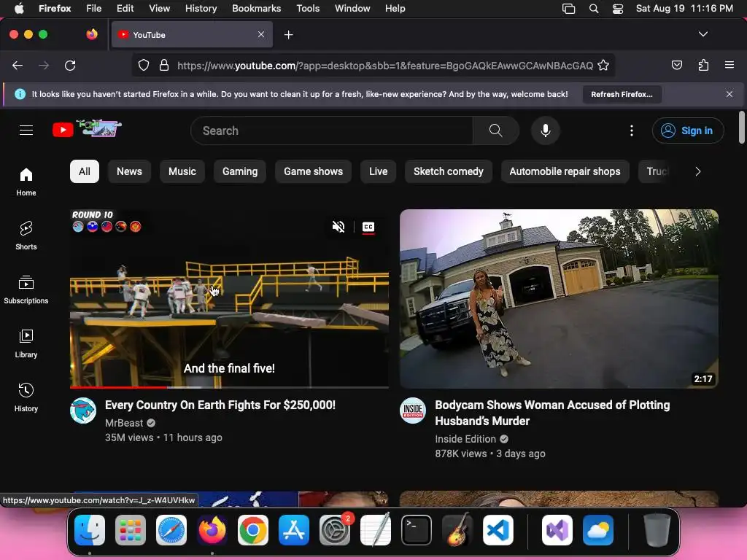Click the MrBeast video red progress bar
The height and width of the screenshot is (560, 747).
coord(118,387)
